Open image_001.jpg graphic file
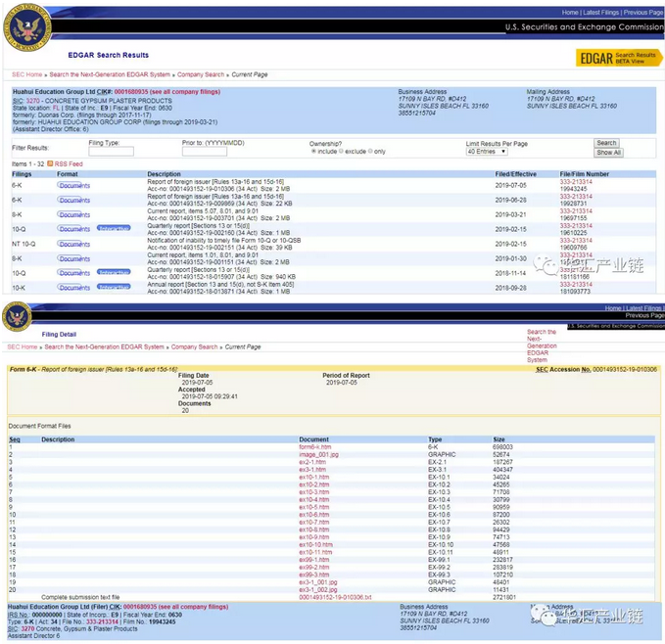 coord(318,454)
